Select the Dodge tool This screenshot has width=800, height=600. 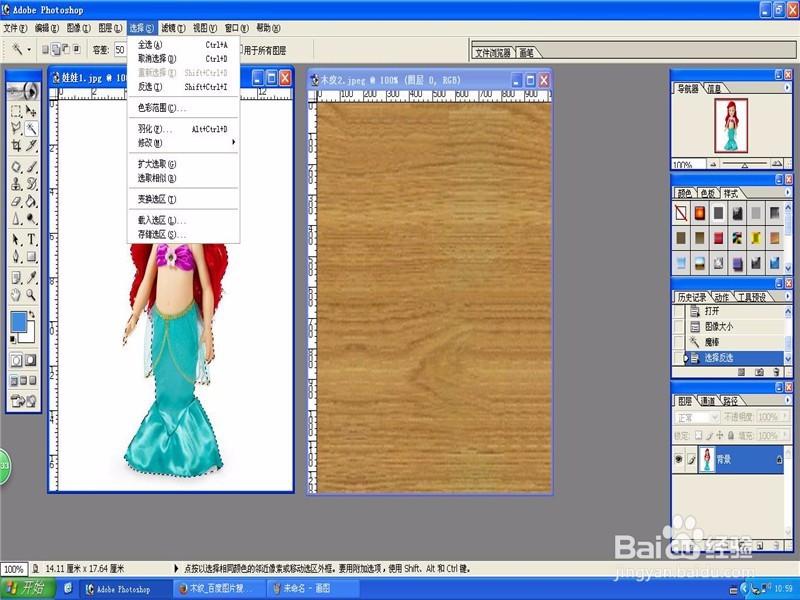point(31,219)
